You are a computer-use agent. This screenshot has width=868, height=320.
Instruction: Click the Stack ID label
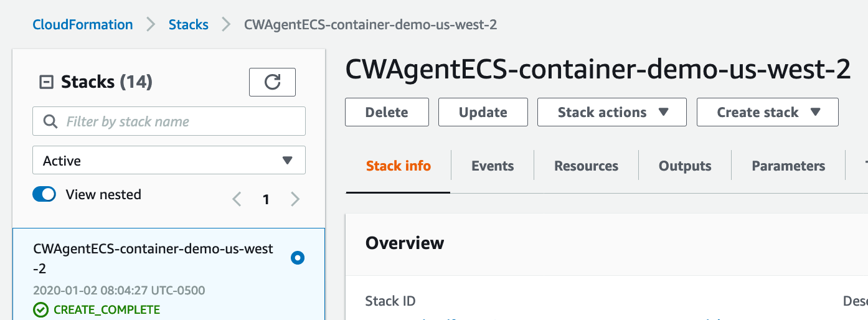click(x=390, y=301)
